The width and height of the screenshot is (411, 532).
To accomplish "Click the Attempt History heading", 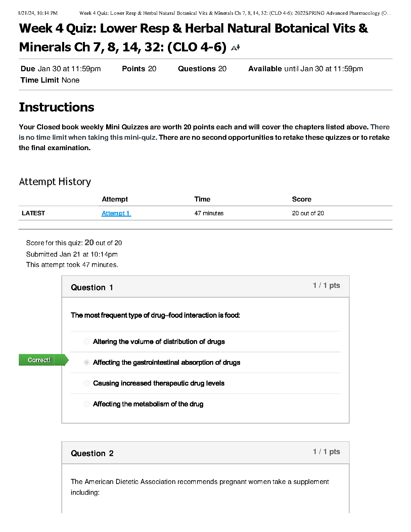I will coord(55,182).
